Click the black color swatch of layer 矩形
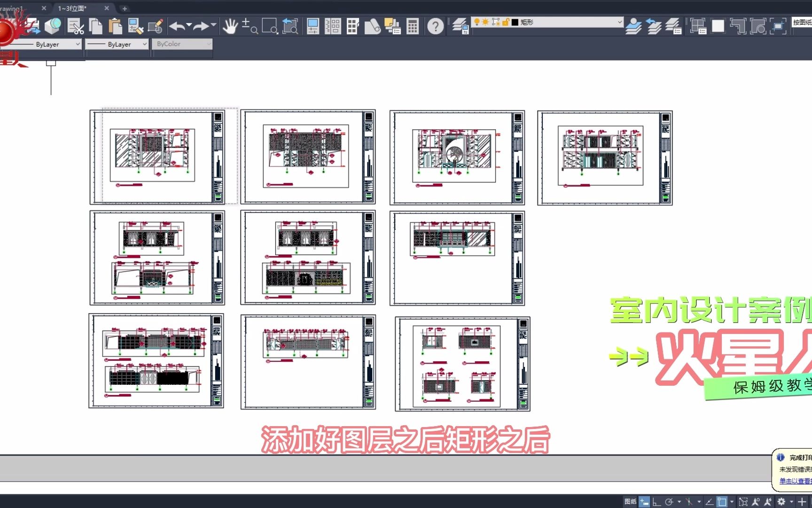This screenshot has height=508, width=812. click(515, 22)
